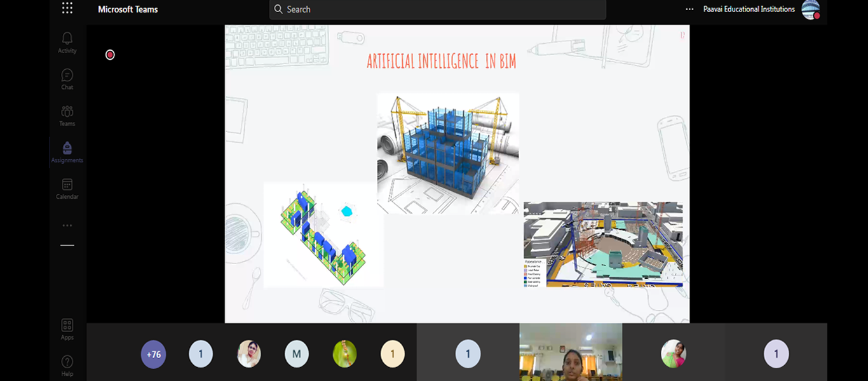The height and width of the screenshot is (381, 868).
Task: Open the app launcher waffle icon
Action: (x=67, y=9)
